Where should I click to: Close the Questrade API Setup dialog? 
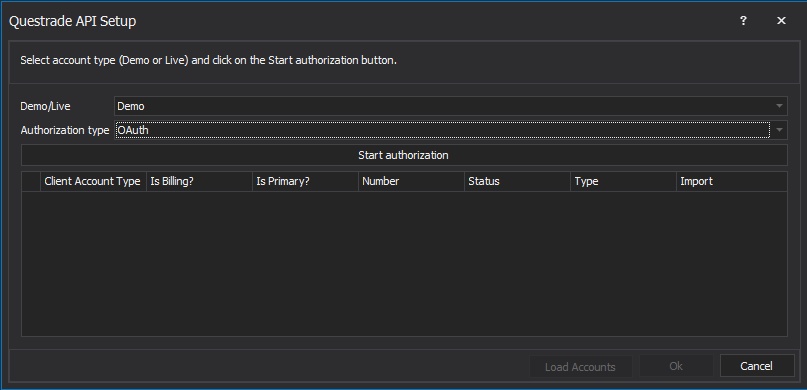pos(781,21)
